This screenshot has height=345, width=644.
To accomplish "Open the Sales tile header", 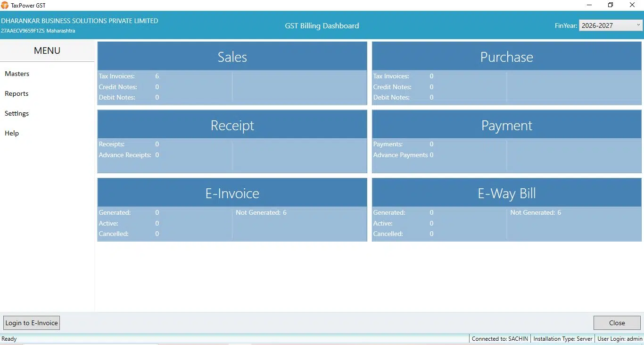I will [x=232, y=57].
